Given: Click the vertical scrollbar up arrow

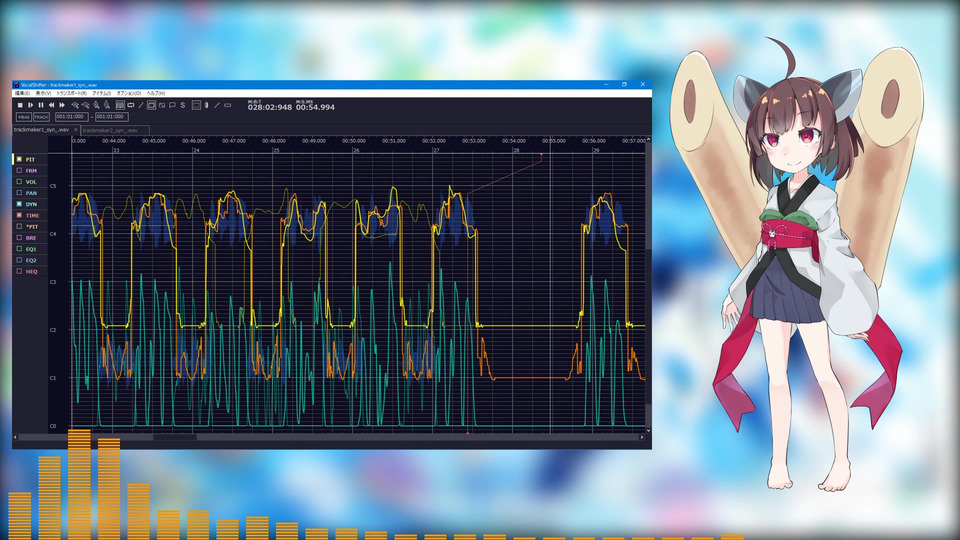Looking at the screenshot, I should (x=648, y=140).
